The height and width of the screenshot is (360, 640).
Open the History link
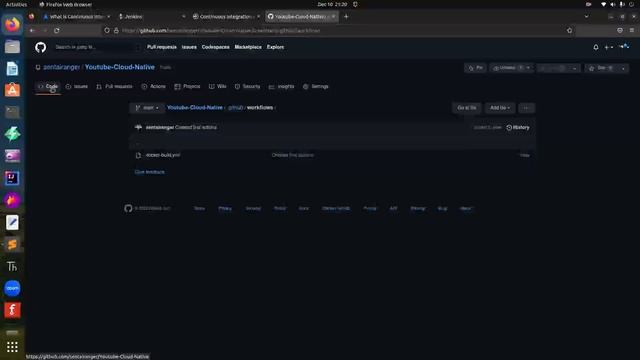(x=518, y=127)
